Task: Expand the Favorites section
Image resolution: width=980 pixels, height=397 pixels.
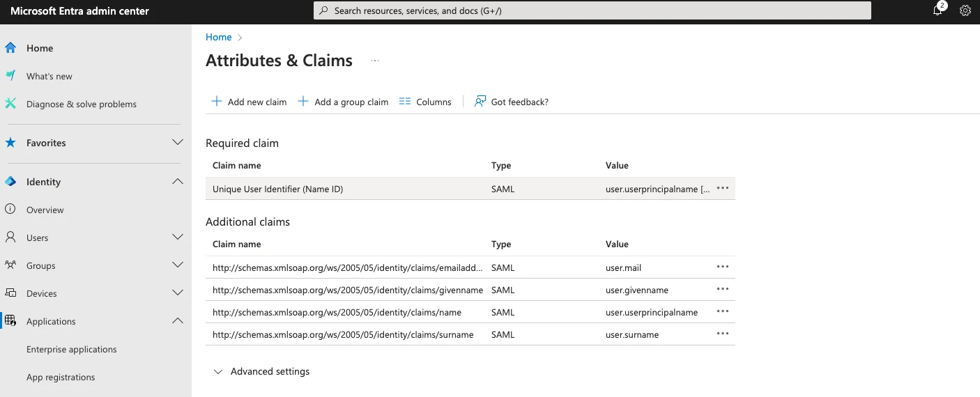Action: [x=178, y=143]
